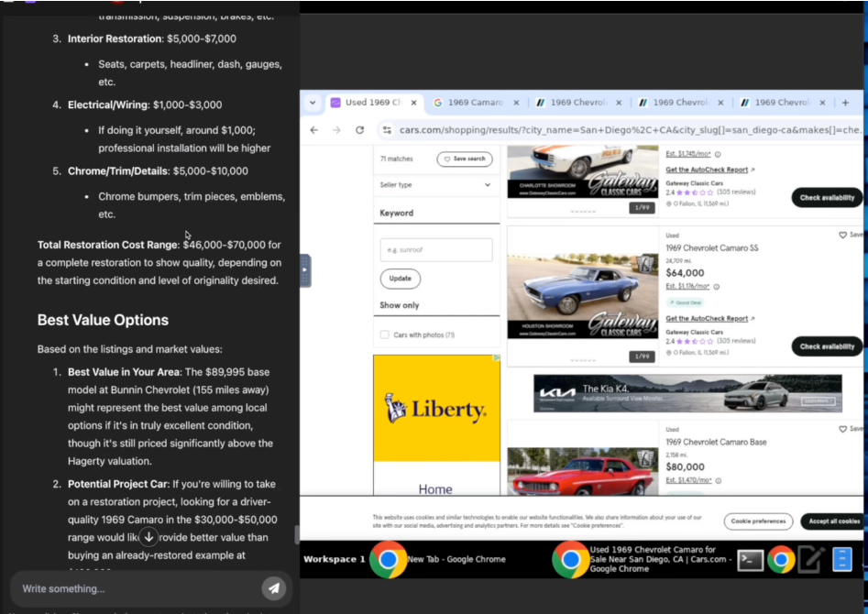Viewport: 868px width, 614px height.
Task: Open the blue Camaro SS photo thumbnail
Action: pos(583,296)
